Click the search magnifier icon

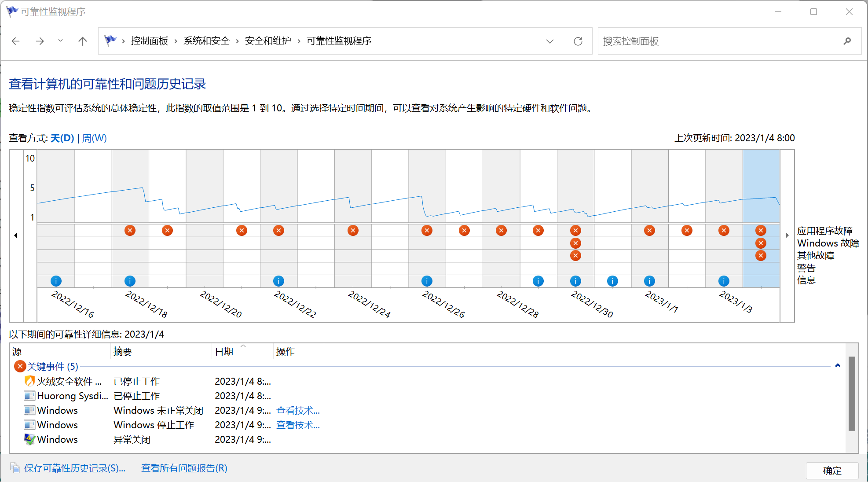coord(847,41)
